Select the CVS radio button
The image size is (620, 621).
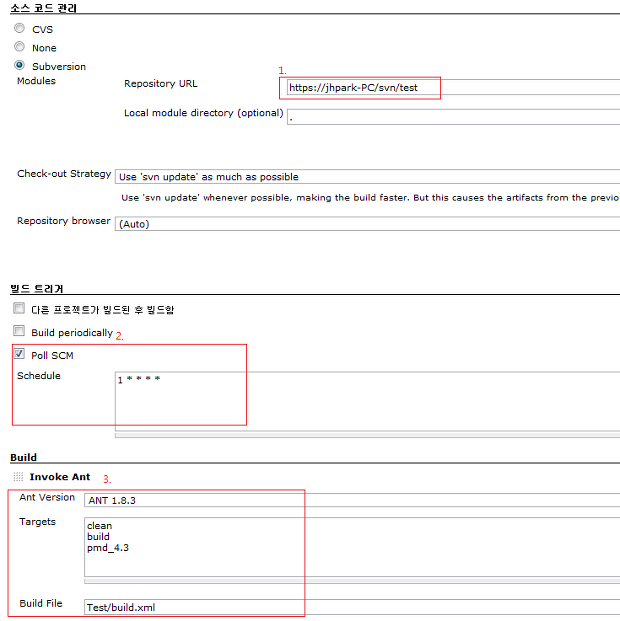tap(19, 28)
